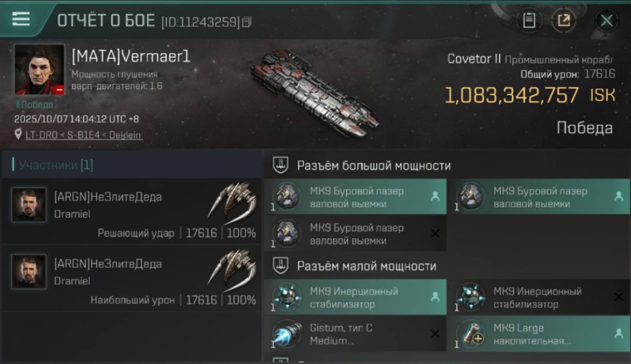631x364 pixels.
Task: Open the clipboard report icon
Action: [x=529, y=20]
